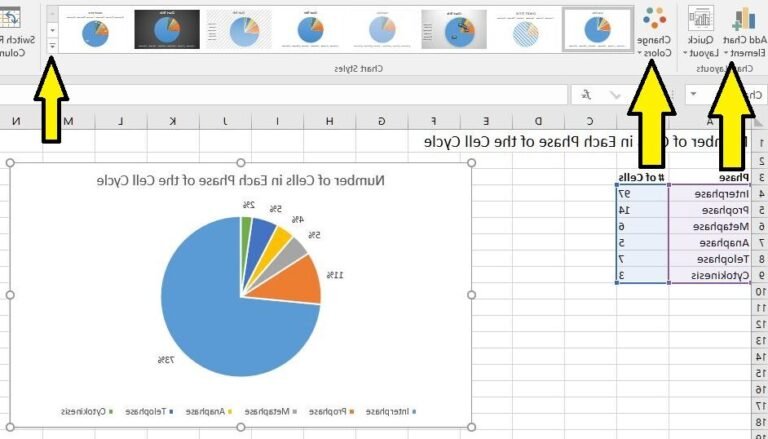This screenshot has width=768, height=439.
Task: Click the Switch Row/Column icon
Action: (x=10, y=18)
